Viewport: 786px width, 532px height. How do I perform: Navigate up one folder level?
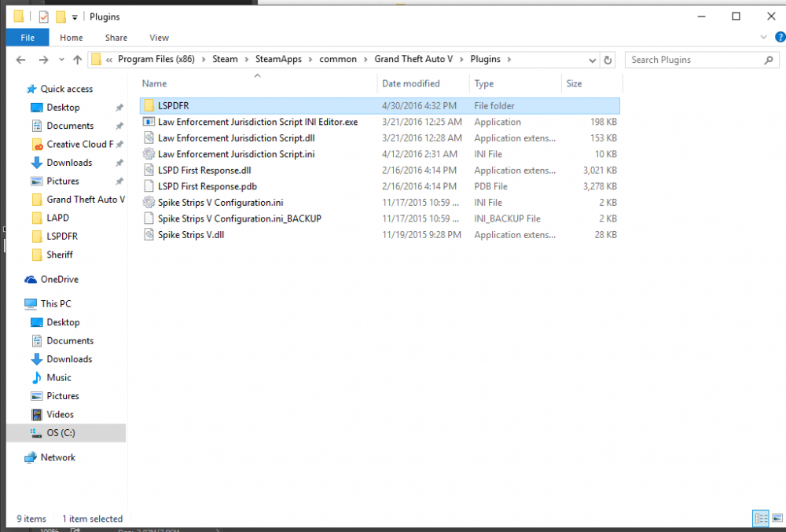pyautogui.click(x=77, y=60)
